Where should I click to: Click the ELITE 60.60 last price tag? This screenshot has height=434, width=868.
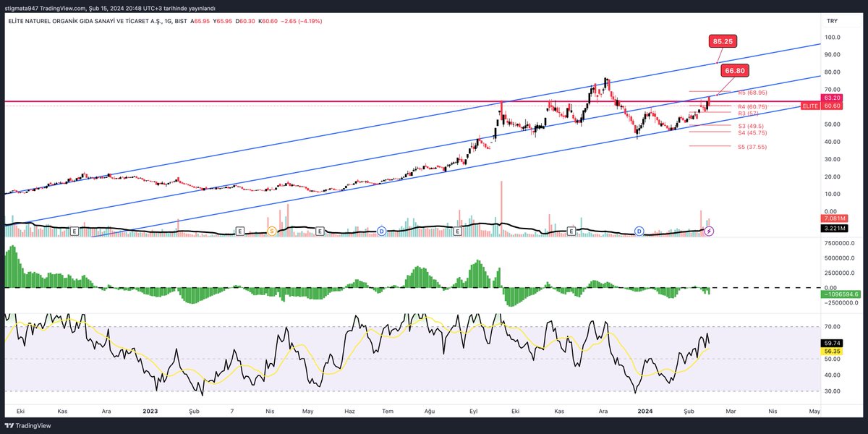(x=821, y=106)
